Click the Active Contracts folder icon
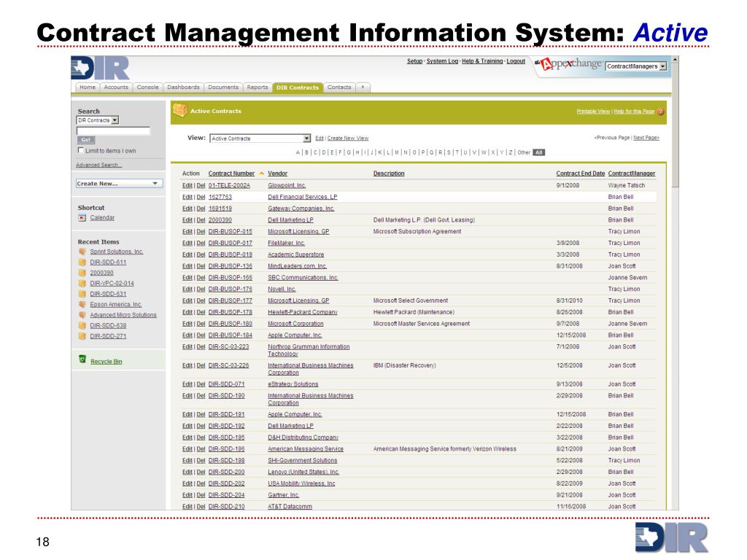Viewport: 747px width, 560px height. [180, 110]
